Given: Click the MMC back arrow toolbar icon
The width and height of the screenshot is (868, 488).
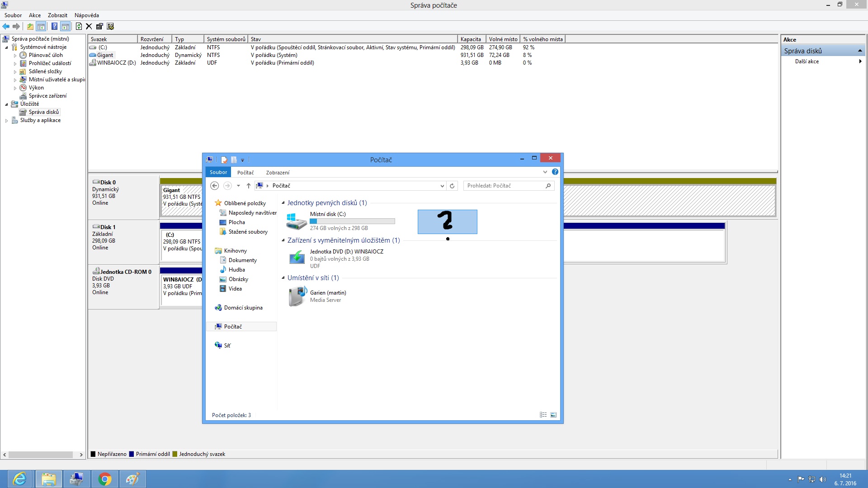Looking at the screenshot, I should (x=6, y=26).
